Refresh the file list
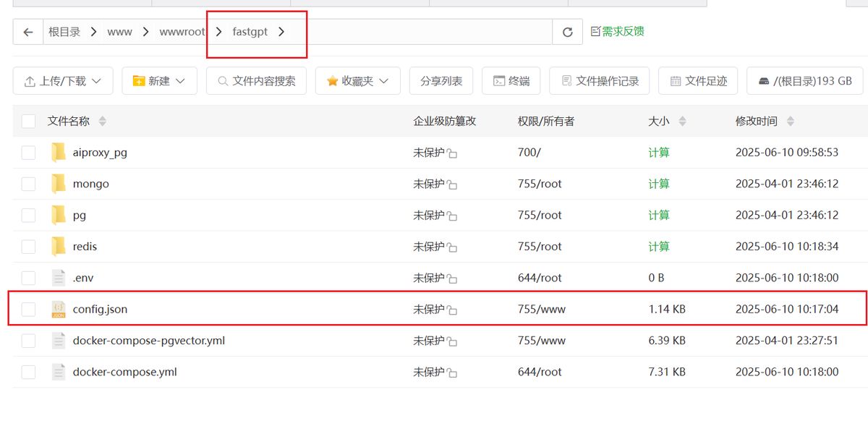 point(567,32)
